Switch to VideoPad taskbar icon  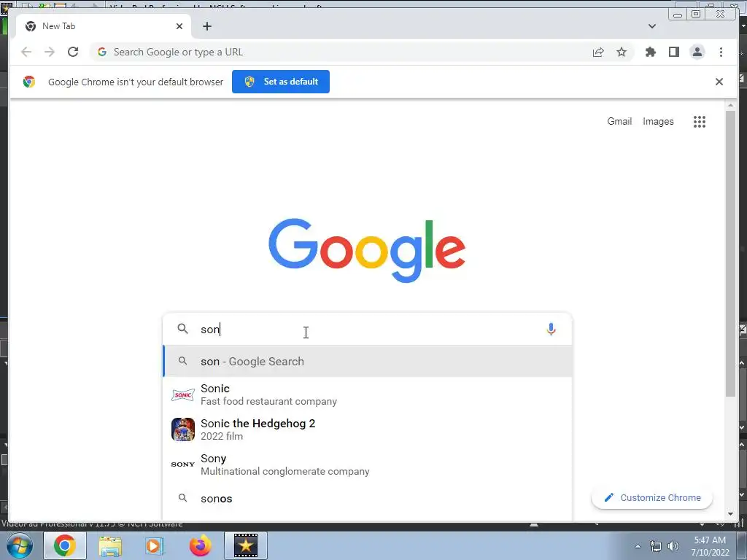(246, 545)
